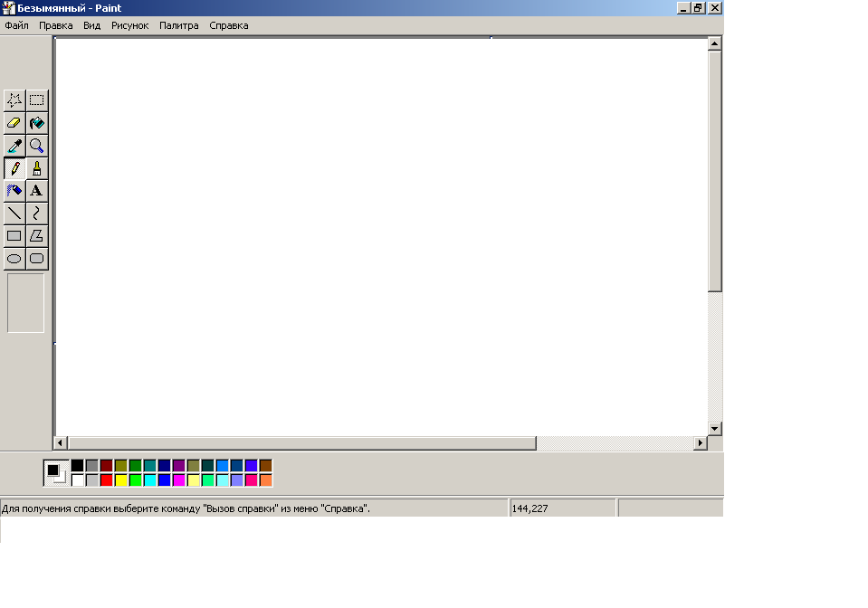Select the light gray swatch
The width and height of the screenshot is (868, 608).
[92, 480]
